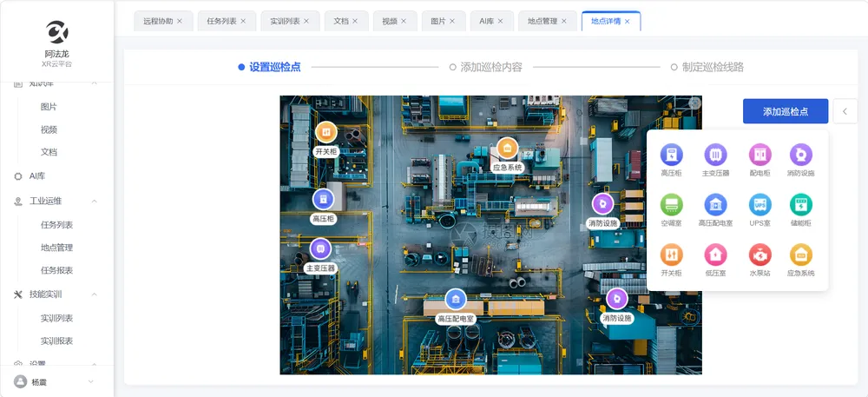Open 任务报表 in the sidebar
This screenshot has height=397, width=868.
coord(57,270)
